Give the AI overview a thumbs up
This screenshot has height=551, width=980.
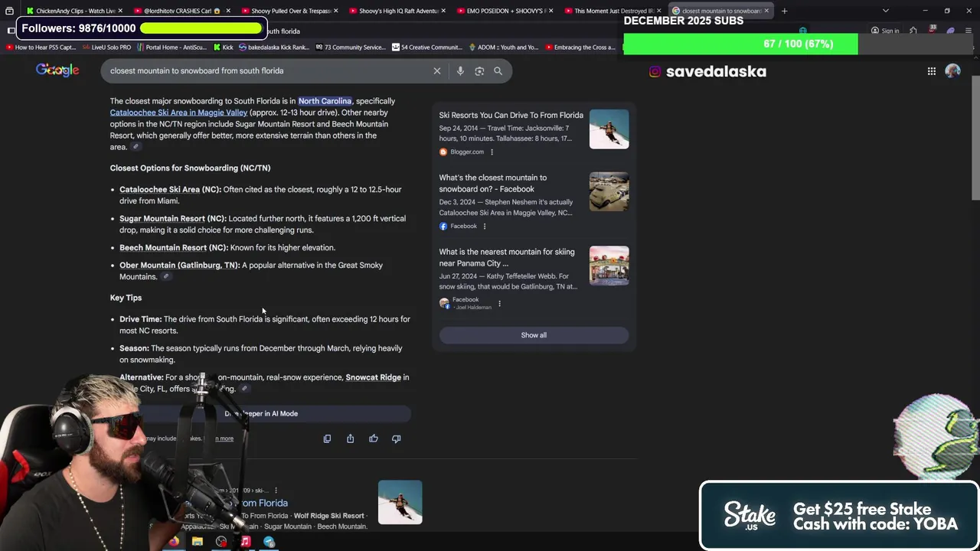[374, 439]
